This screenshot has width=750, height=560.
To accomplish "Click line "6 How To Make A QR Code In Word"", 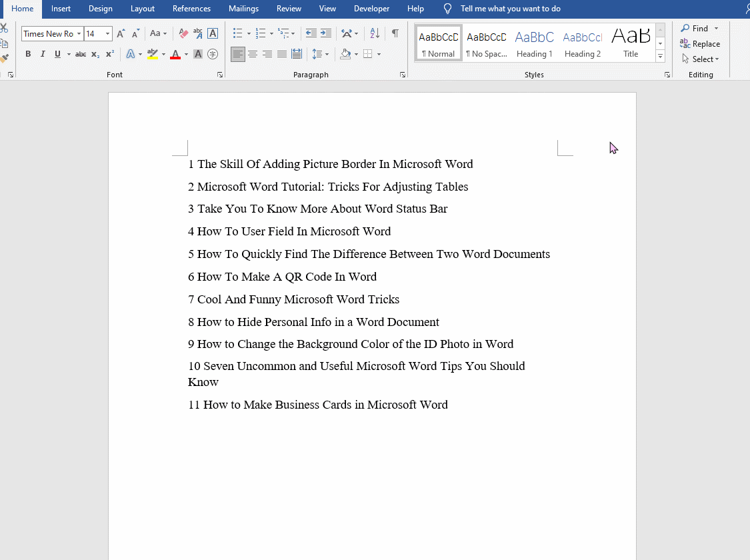I will (282, 277).
